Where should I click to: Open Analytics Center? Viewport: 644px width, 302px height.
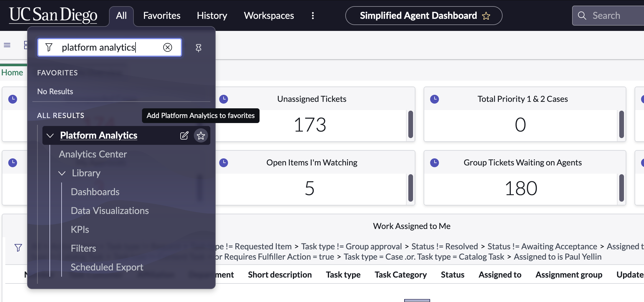[93, 154]
